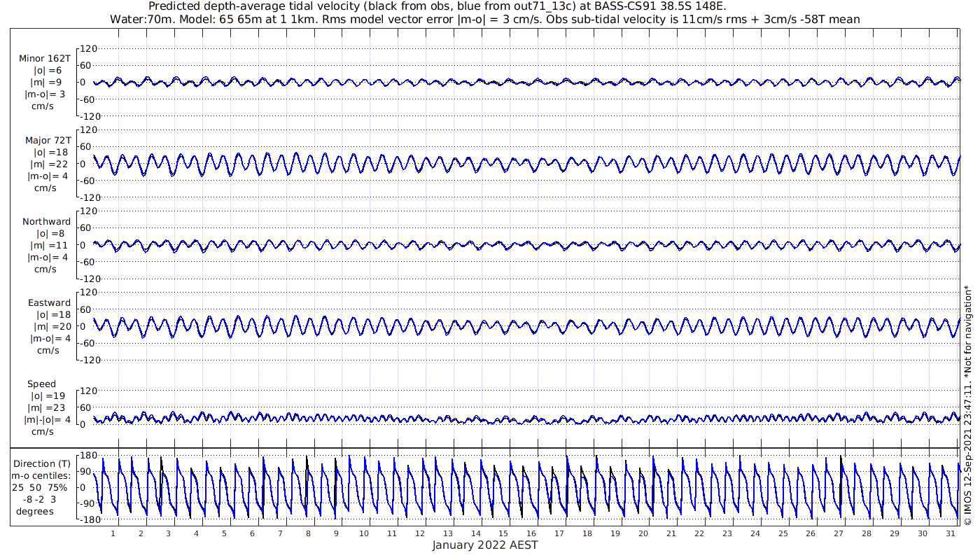
Task: Click the "degrees" unit under Direction
Action: click(x=35, y=511)
